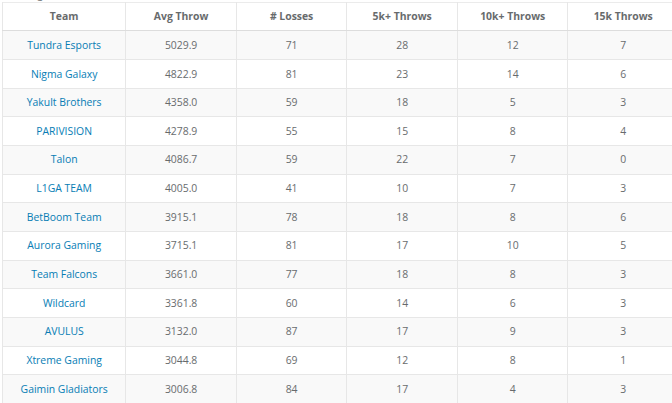Select the PARIVISION team link
The width and height of the screenshot is (672, 403).
(x=64, y=131)
